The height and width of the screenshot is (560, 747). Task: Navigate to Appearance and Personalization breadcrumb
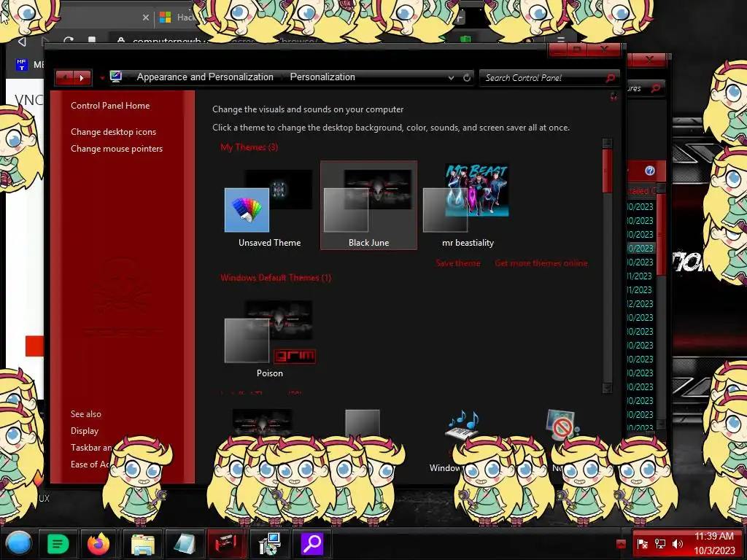pyautogui.click(x=205, y=77)
